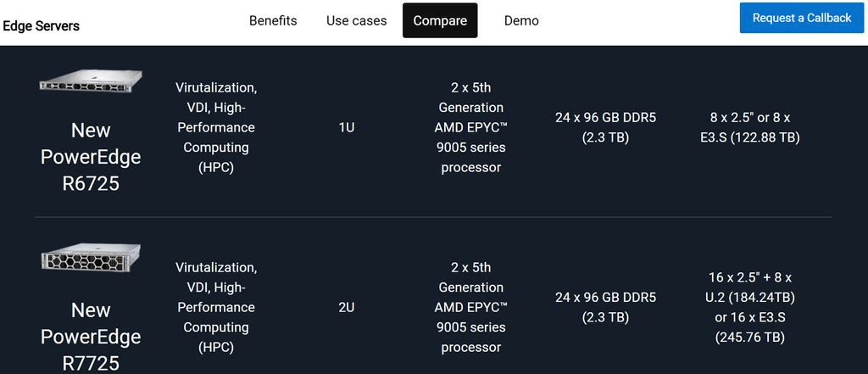Select the R6725 AMD EPYC processor cell
The height and width of the screenshot is (374, 868).
click(471, 127)
